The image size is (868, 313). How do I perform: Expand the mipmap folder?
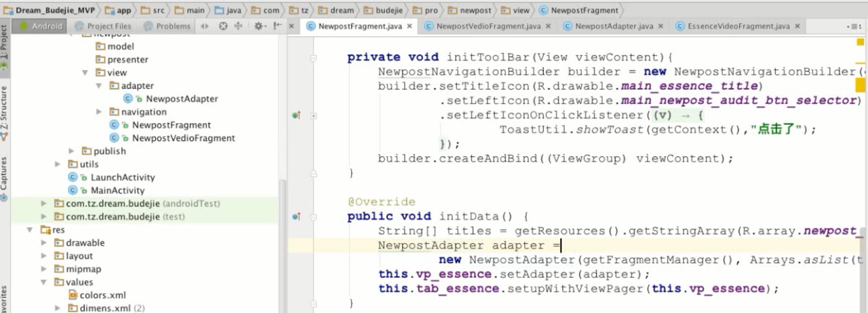pos(44,269)
